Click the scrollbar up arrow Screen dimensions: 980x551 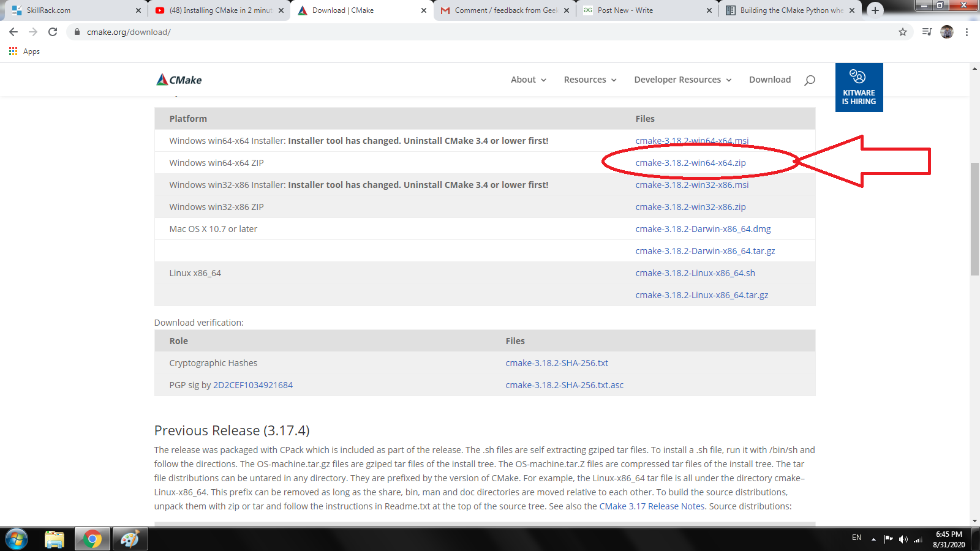974,68
